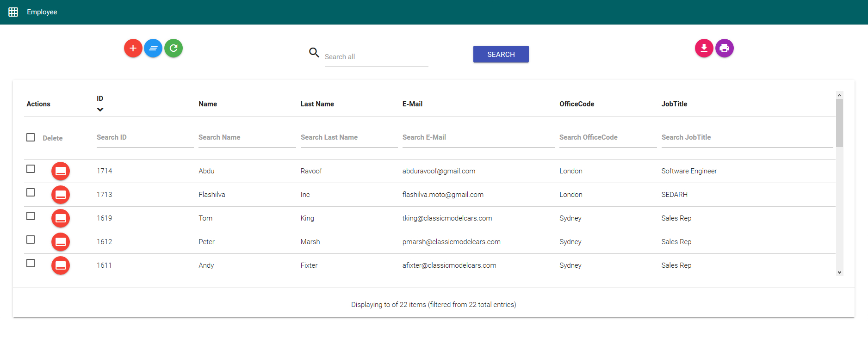Click the red action icon for Tom King
The width and height of the screenshot is (868, 338).
point(61,218)
